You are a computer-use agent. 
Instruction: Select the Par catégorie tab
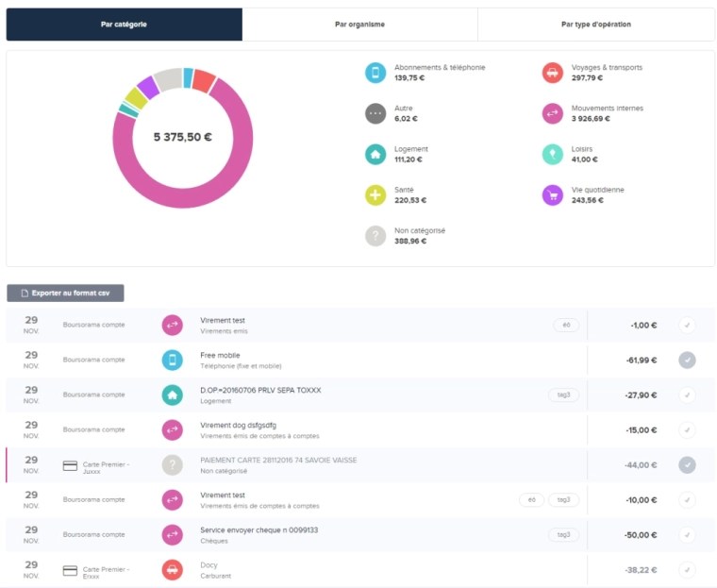coord(124,25)
